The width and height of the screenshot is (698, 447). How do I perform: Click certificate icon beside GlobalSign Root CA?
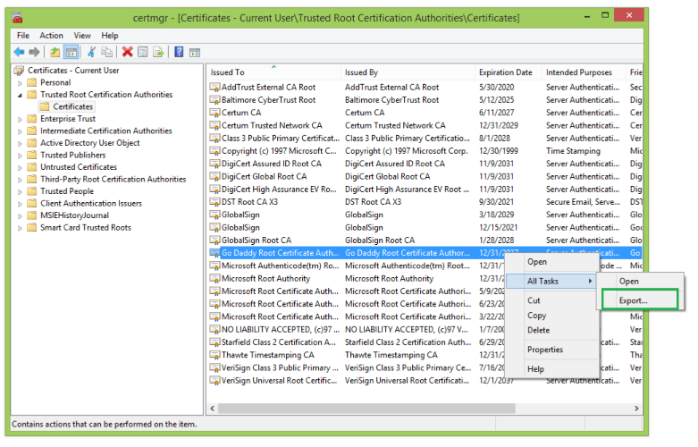point(215,240)
